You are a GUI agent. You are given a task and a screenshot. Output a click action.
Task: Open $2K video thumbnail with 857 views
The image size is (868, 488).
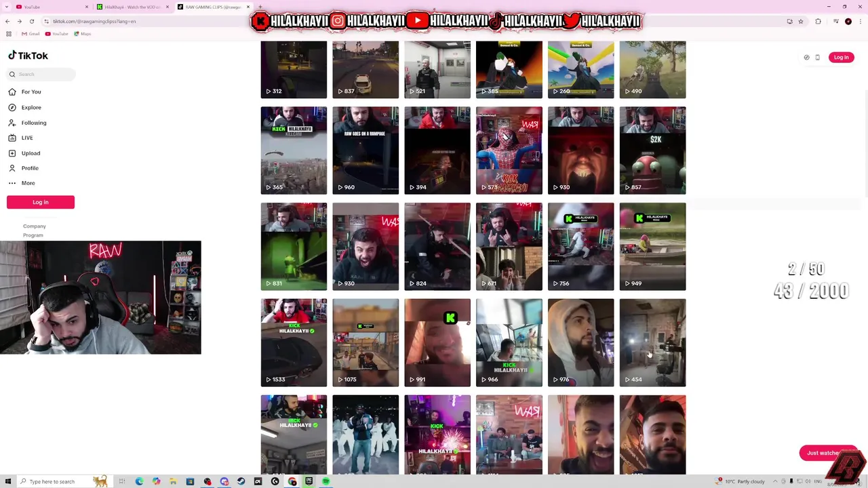click(x=652, y=150)
